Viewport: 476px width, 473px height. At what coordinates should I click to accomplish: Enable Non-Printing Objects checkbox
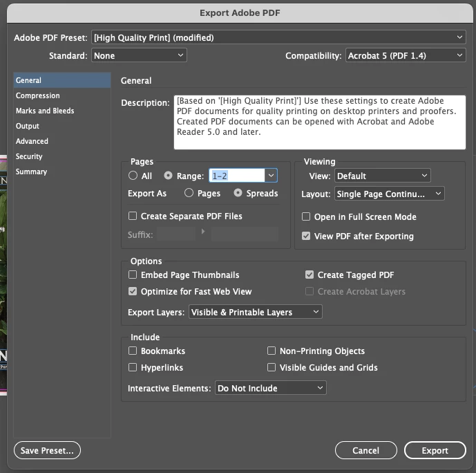pyautogui.click(x=272, y=351)
